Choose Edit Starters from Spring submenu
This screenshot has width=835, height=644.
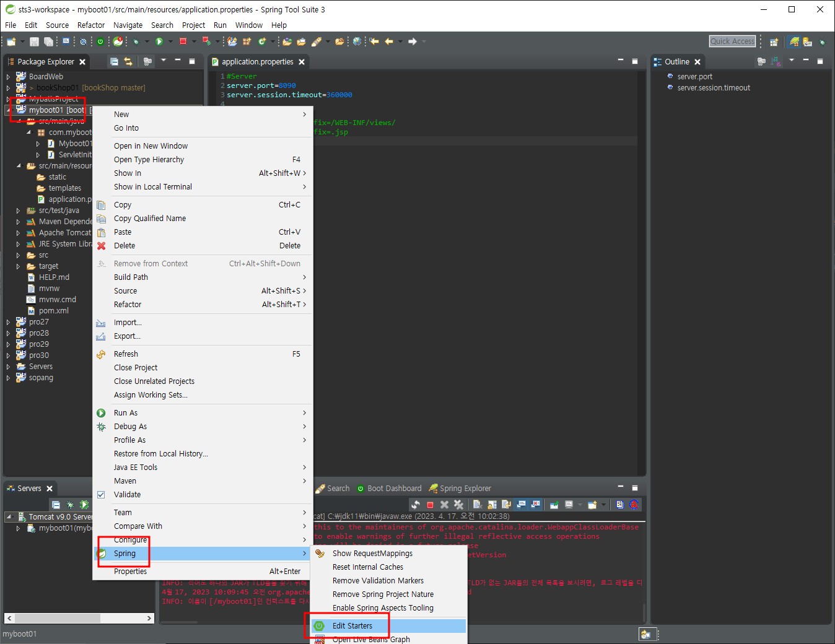(388, 626)
